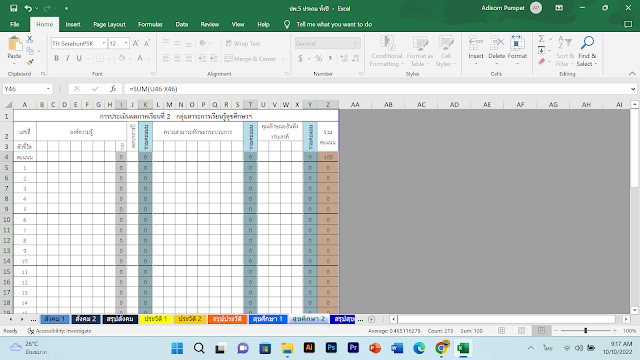Open the Windows Start menu

177,348
